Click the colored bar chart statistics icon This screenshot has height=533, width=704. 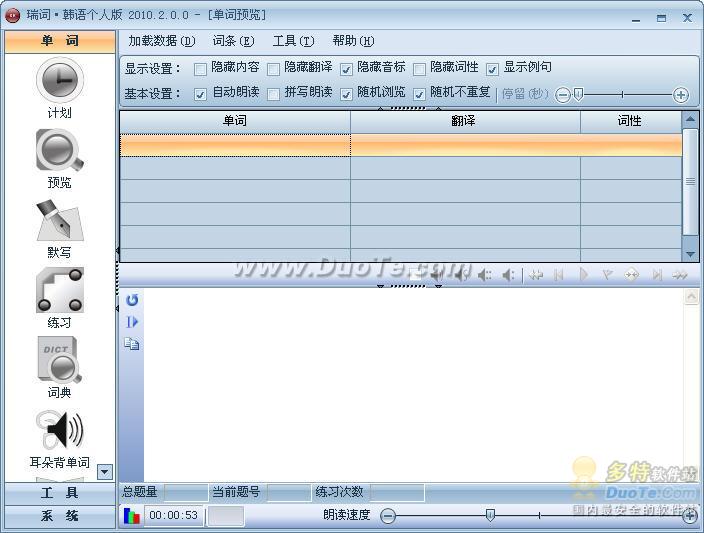(x=132, y=515)
